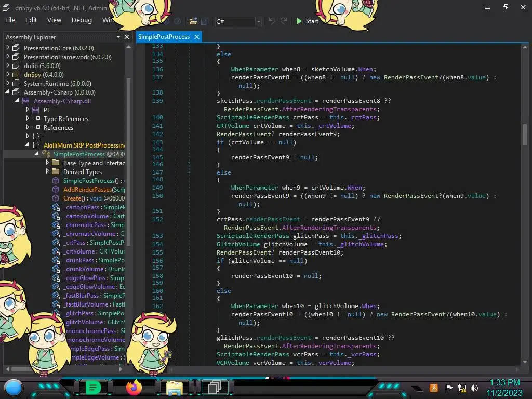Follow AfterRenderingTransparents link under line 139
The width and height of the screenshot is (532, 399).
329,109
